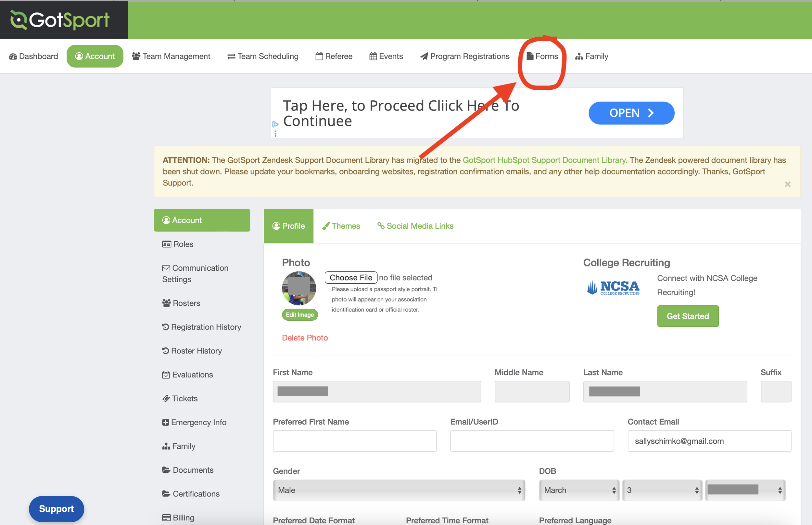Open the DOB day dropdown

662,490
